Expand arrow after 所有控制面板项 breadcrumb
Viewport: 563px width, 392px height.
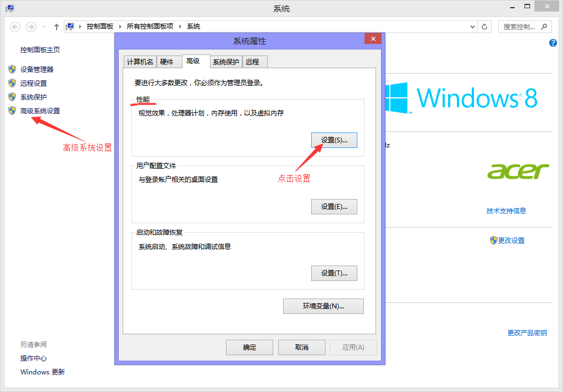180,26
